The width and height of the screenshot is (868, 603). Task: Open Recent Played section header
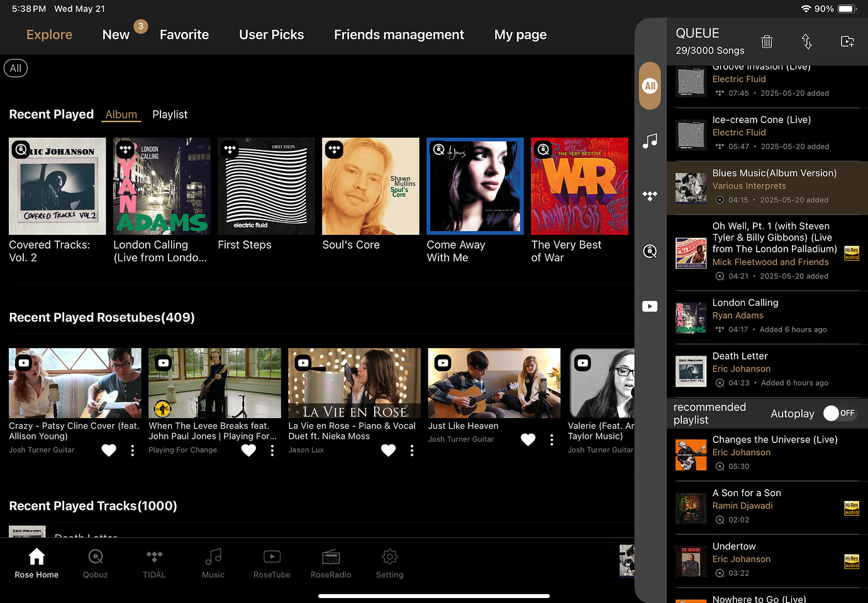51,115
